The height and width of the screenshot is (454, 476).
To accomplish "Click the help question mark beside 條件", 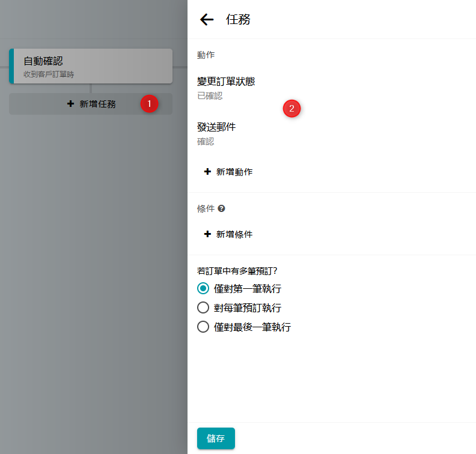I will 221,208.
